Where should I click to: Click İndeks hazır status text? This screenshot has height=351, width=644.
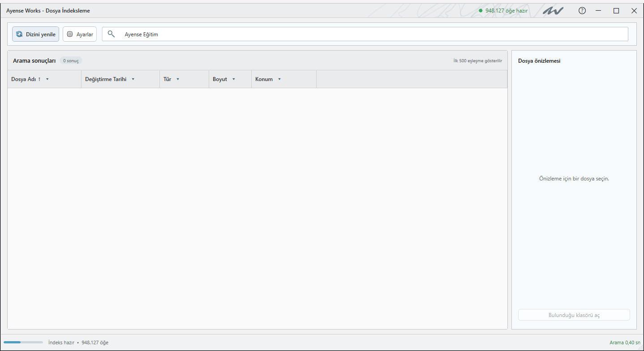(61, 342)
